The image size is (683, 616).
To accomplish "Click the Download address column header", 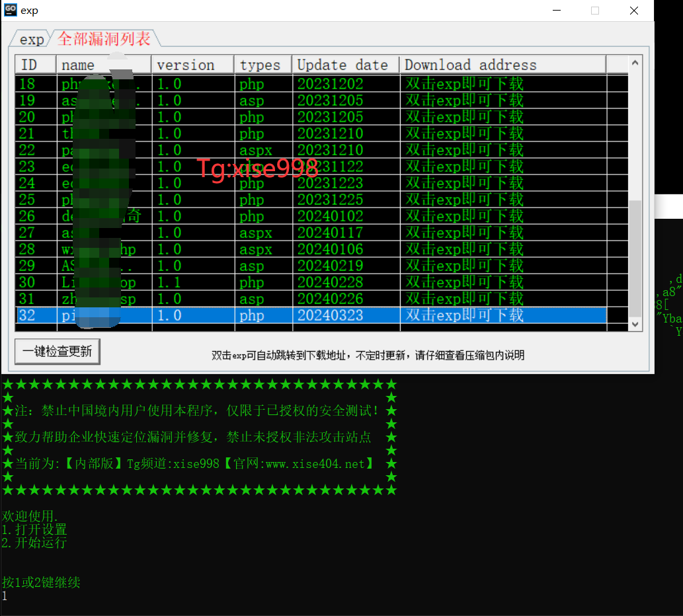I will click(503, 64).
